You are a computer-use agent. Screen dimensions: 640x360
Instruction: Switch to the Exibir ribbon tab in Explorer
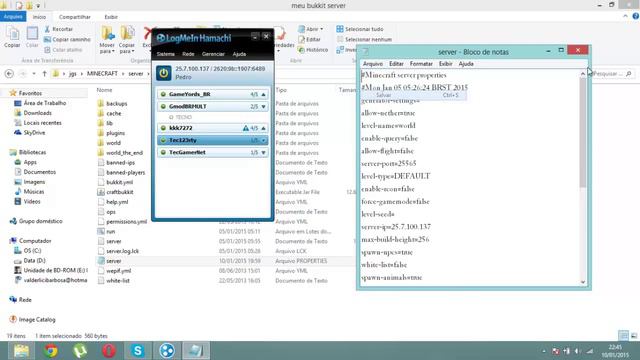pyautogui.click(x=111, y=17)
